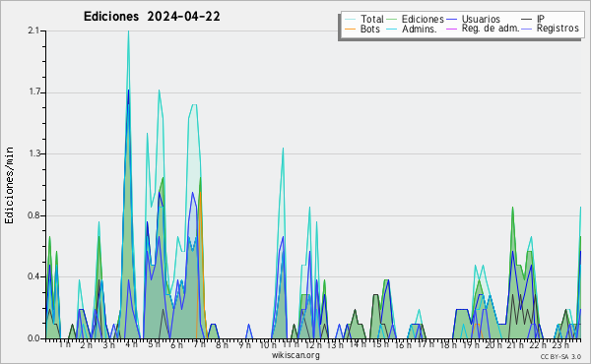Click the '21 h' x-axis label

(515, 344)
